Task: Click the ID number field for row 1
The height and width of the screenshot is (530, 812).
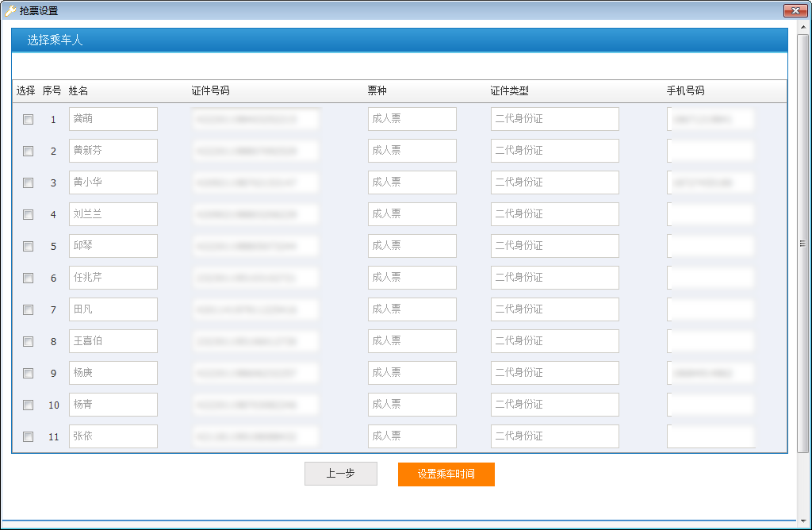Action: [256, 119]
